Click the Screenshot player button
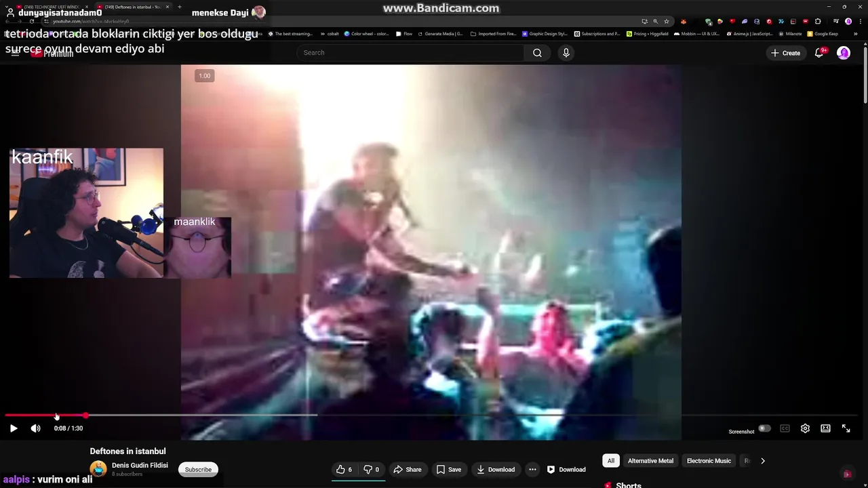 (741, 432)
